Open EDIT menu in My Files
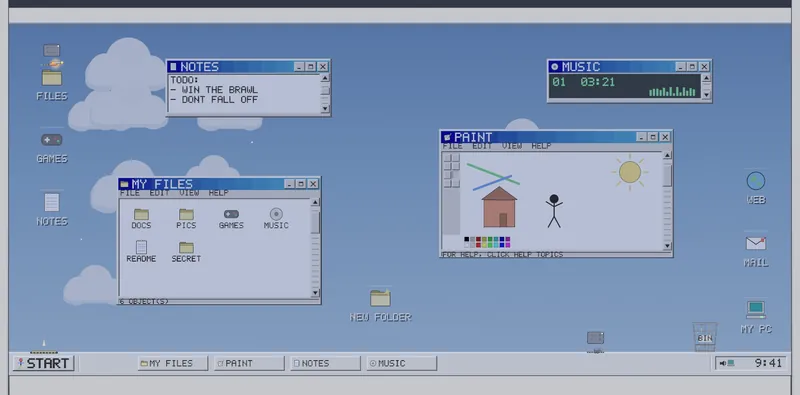800x395 pixels. [x=159, y=193]
